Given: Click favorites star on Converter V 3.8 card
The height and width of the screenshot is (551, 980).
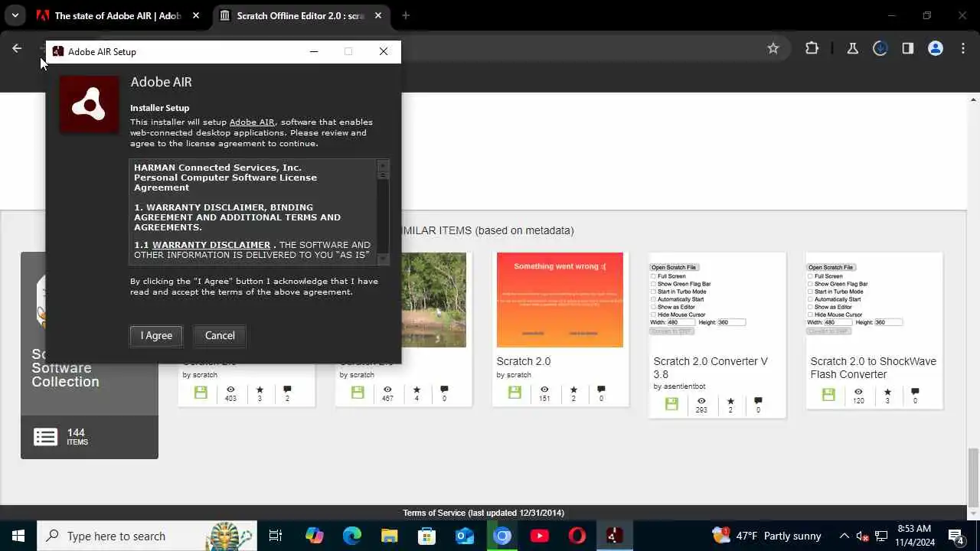Looking at the screenshot, I should pos(730,401).
